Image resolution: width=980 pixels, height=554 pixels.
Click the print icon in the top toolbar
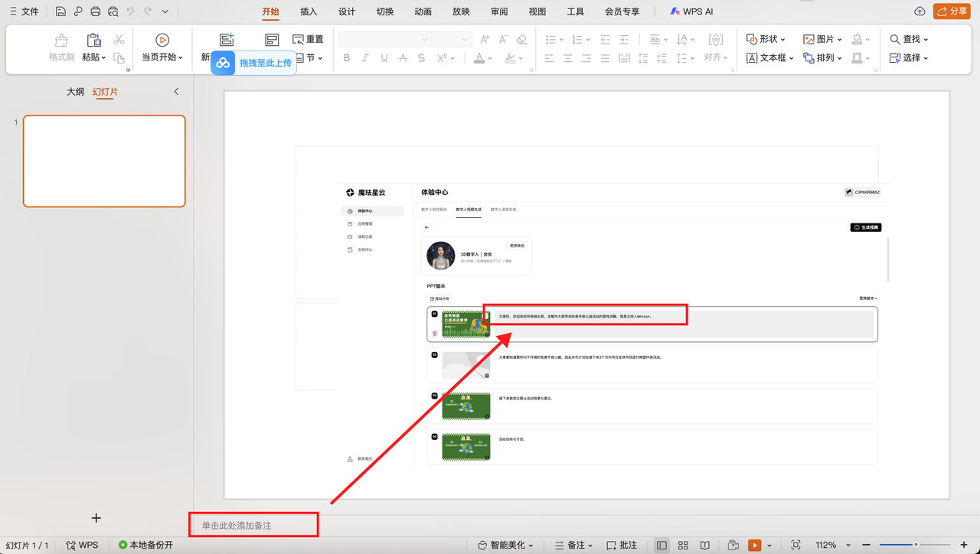(x=96, y=11)
